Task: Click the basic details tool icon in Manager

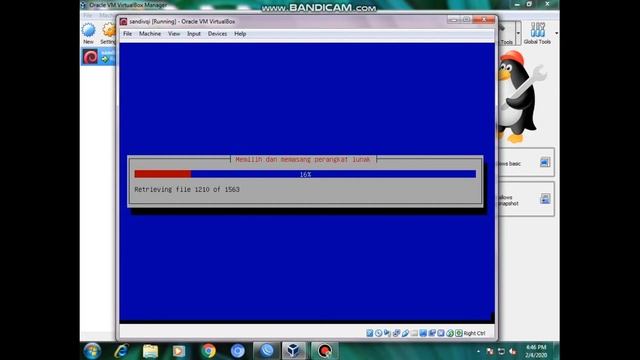Action: point(544,162)
